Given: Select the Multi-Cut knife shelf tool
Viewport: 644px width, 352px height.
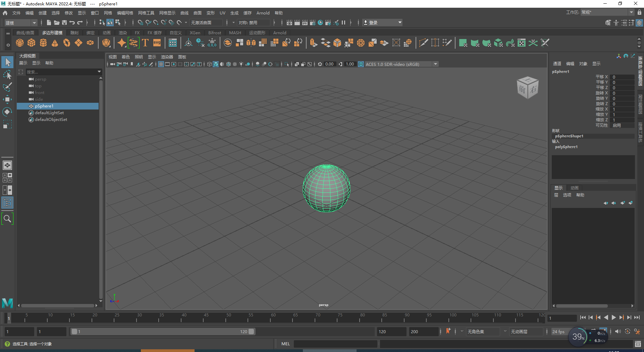Looking at the screenshot, I should (x=423, y=43).
